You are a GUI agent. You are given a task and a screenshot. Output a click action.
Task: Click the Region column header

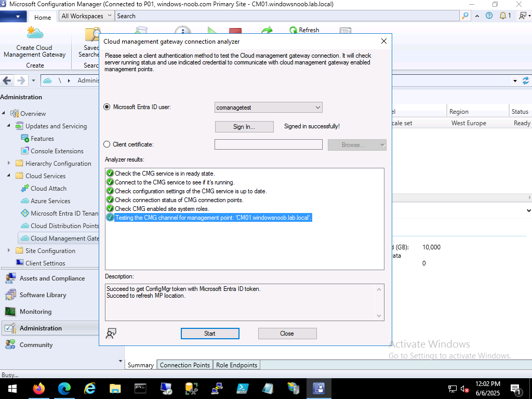(x=477, y=112)
